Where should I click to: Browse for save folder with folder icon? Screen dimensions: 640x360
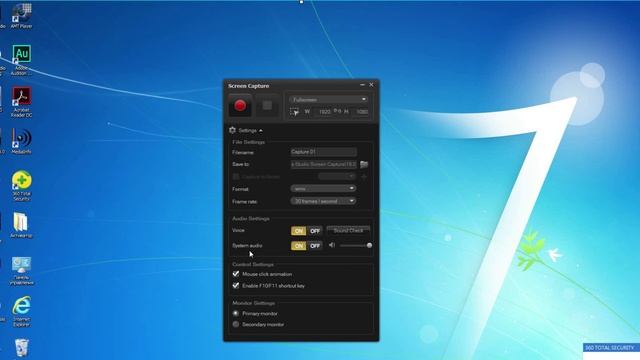[364, 164]
